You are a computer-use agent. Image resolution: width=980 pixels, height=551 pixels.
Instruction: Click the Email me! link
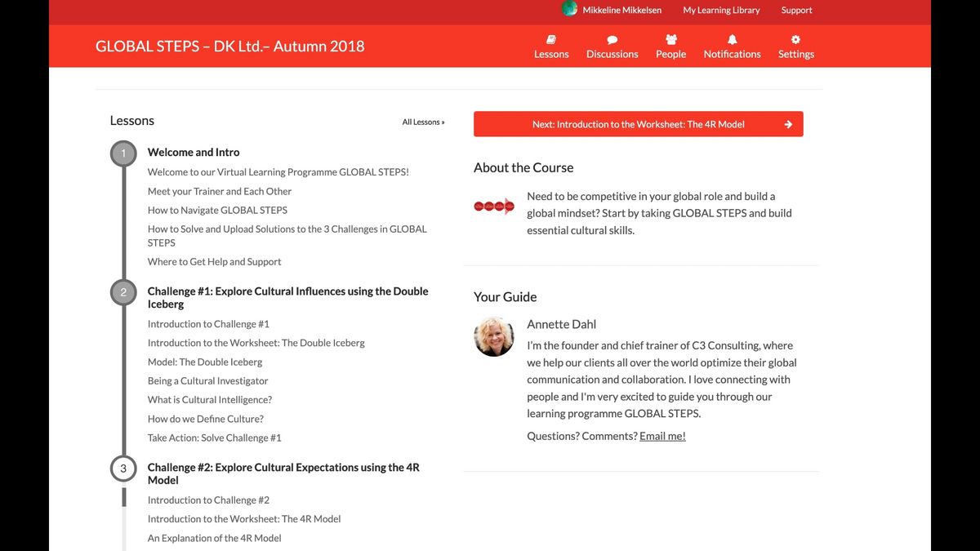(x=662, y=436)
